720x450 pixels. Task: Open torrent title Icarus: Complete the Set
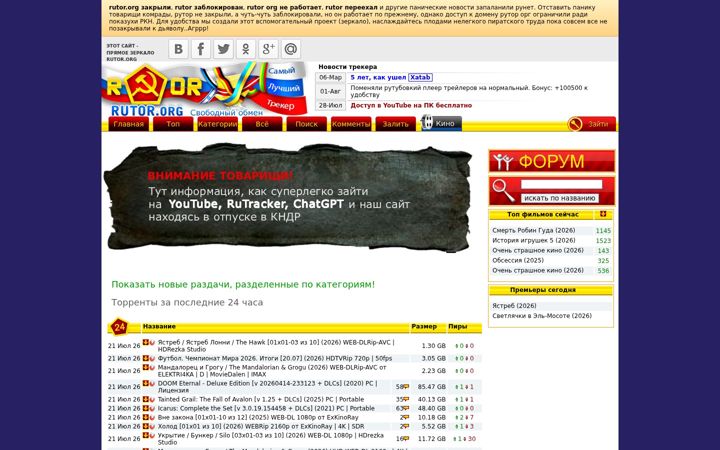[266, 408]
